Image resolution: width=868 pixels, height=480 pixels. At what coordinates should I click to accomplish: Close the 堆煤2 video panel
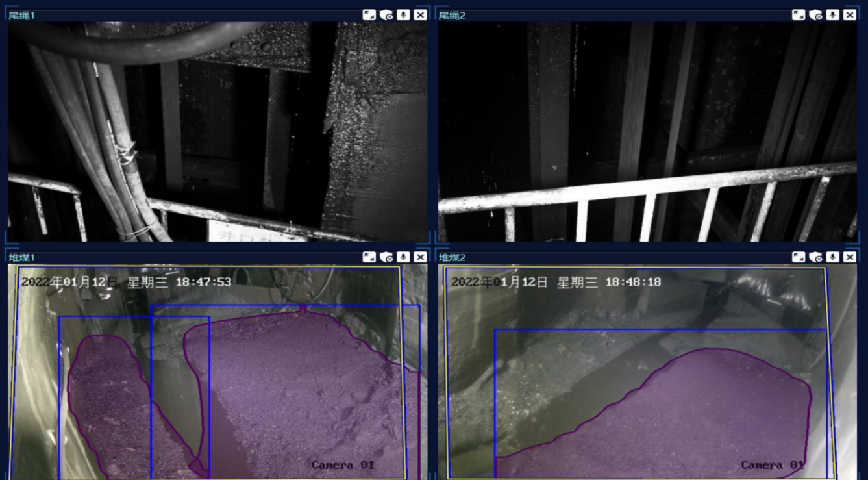pyautogui.click(x=850, y=257)
